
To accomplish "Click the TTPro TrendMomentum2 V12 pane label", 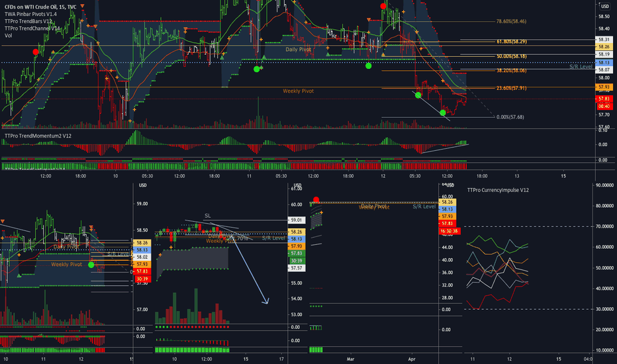I will click(38, 136).
